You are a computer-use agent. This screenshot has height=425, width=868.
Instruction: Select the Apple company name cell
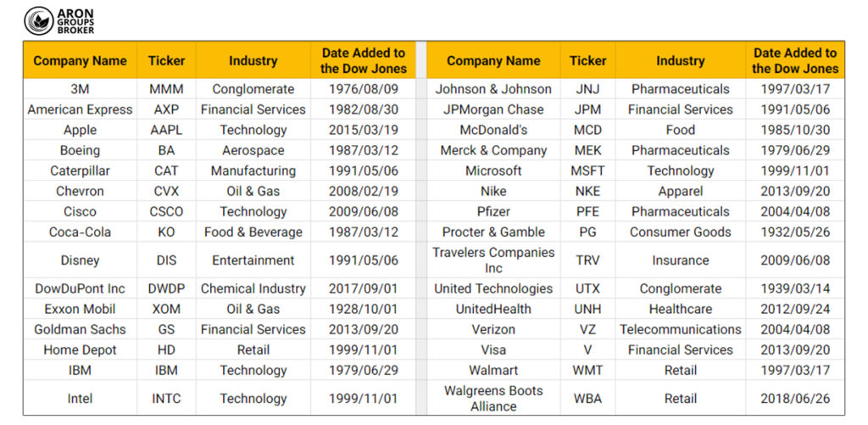(x=80, y=130)
